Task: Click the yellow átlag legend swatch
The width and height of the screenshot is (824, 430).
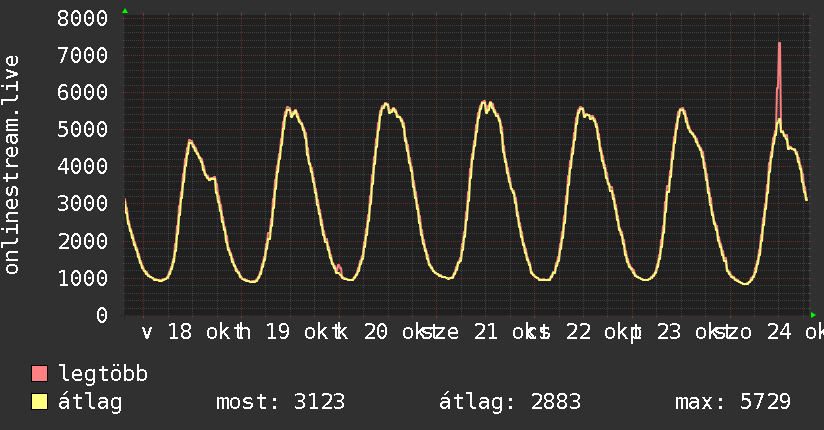Action: point(39,402)
